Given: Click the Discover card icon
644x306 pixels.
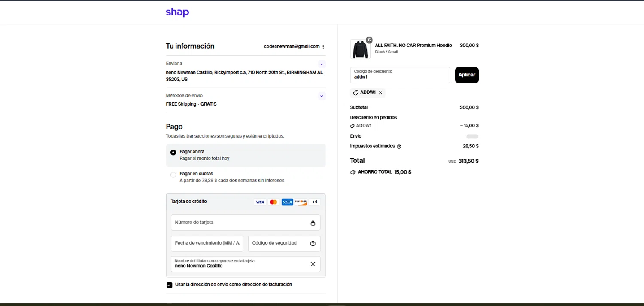Looking at the screenshot, I should [301, 202].
